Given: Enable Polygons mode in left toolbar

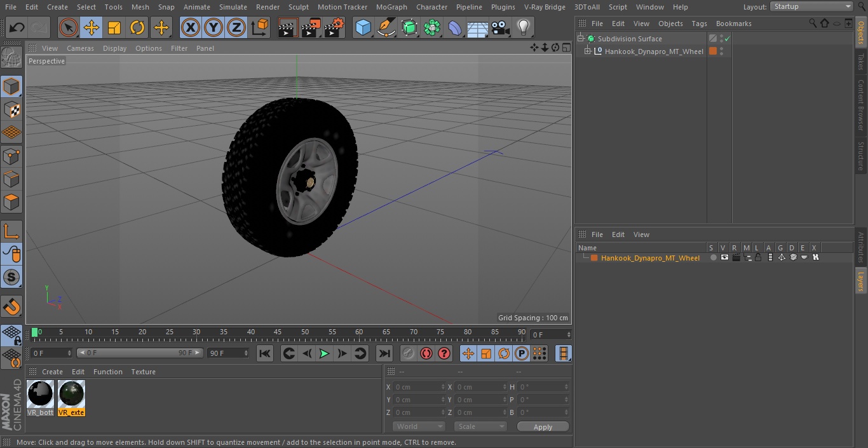Looking at the screenshot, I should 12,202.
